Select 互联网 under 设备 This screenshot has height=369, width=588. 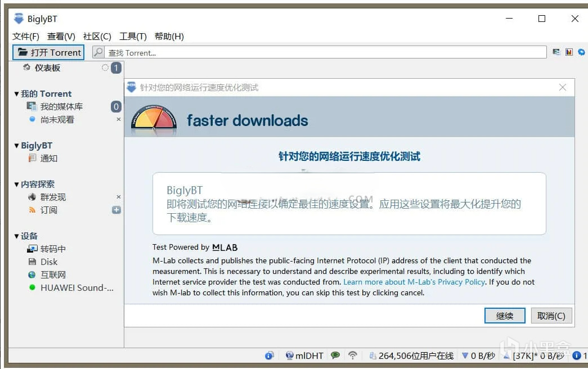click(x=53, y=275)
